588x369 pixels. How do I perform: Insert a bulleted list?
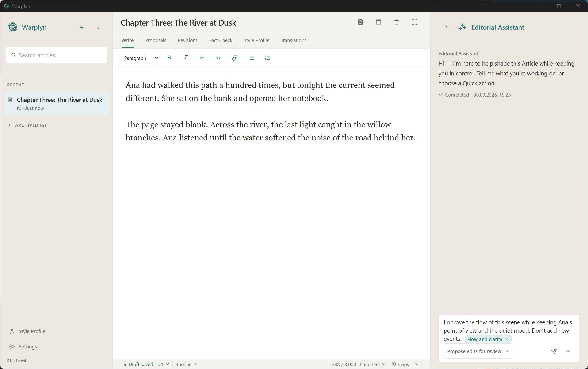(251, 58)
